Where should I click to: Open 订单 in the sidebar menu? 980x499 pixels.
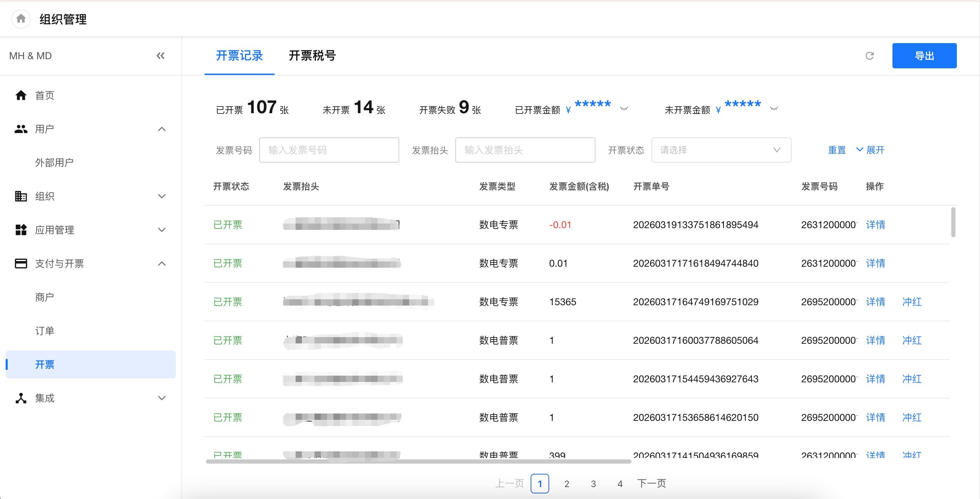(44, 330)
